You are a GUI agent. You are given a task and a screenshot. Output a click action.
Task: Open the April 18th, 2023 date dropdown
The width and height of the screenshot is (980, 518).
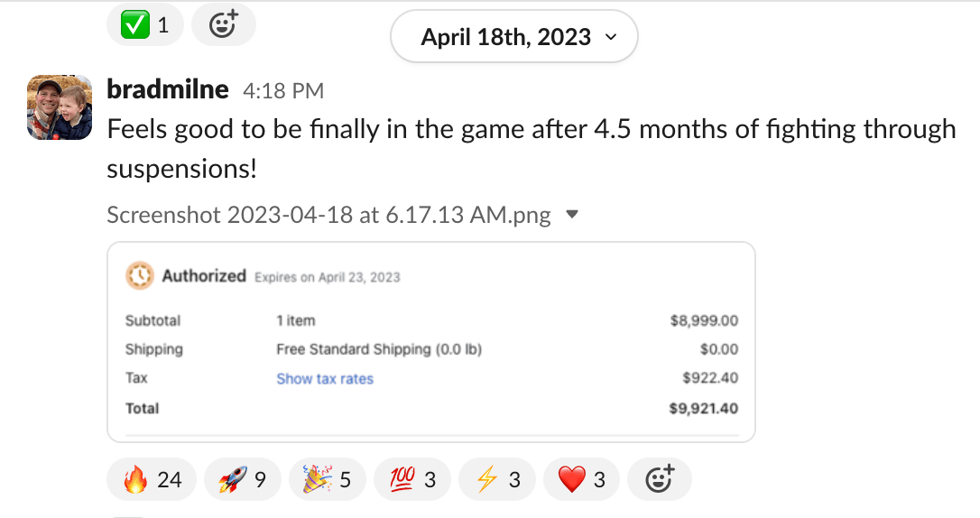(513, 37)
